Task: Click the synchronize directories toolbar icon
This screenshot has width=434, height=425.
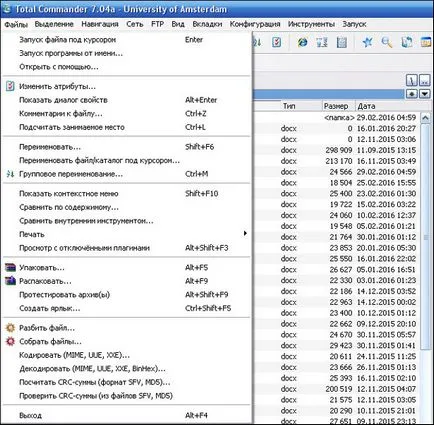Action: point(406,42)
